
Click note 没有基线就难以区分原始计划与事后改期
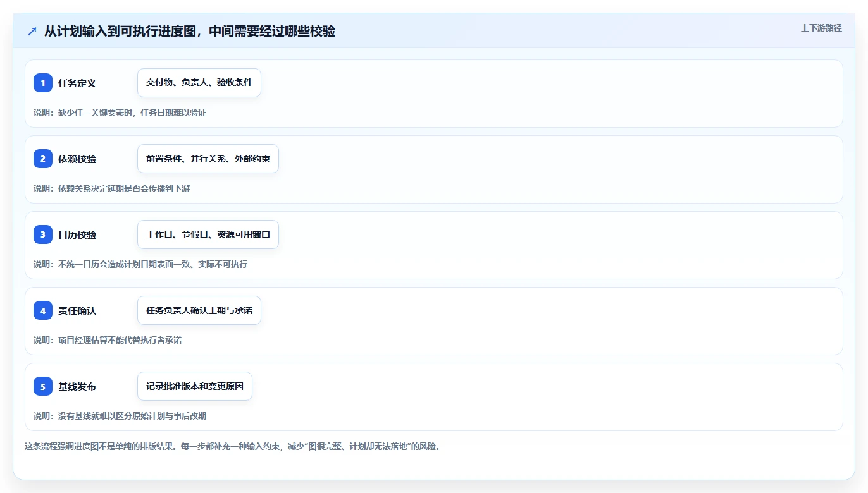[120, 416]
